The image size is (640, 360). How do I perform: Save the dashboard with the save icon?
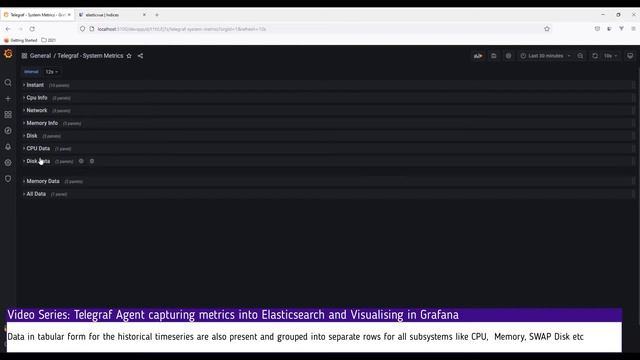click(493, 56)
